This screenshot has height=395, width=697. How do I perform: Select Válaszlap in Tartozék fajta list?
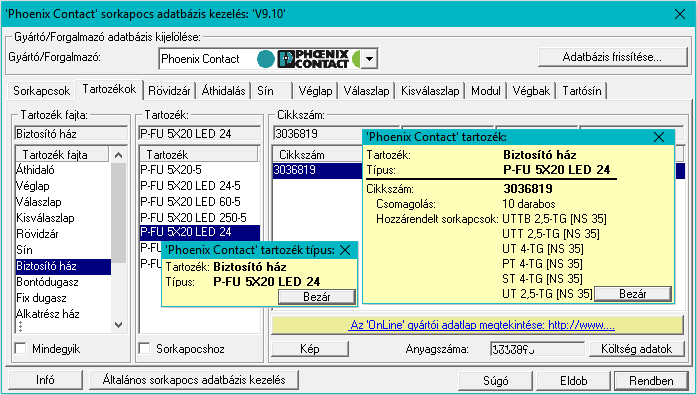tap(63, 202)
